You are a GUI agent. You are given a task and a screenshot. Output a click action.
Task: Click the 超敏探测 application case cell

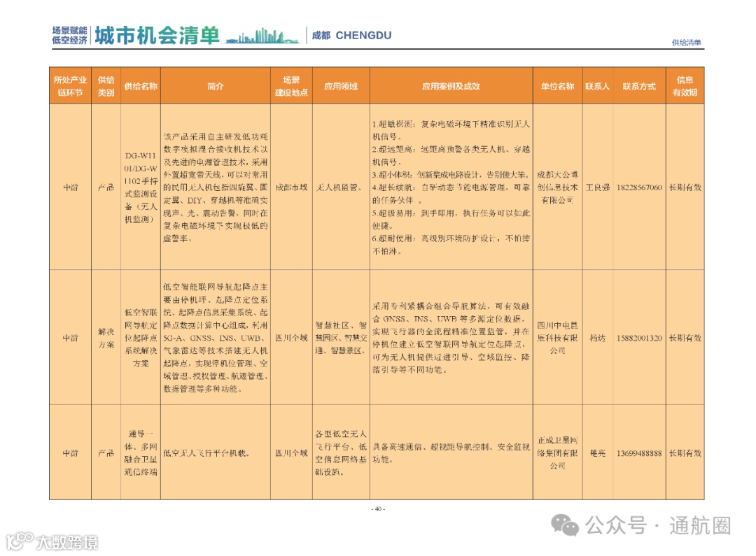451,187
